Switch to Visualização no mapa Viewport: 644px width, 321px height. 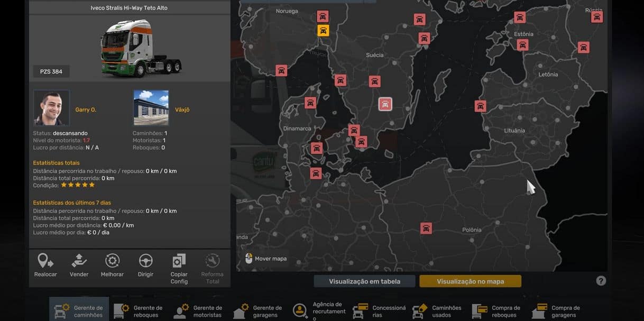pos(470,281)
